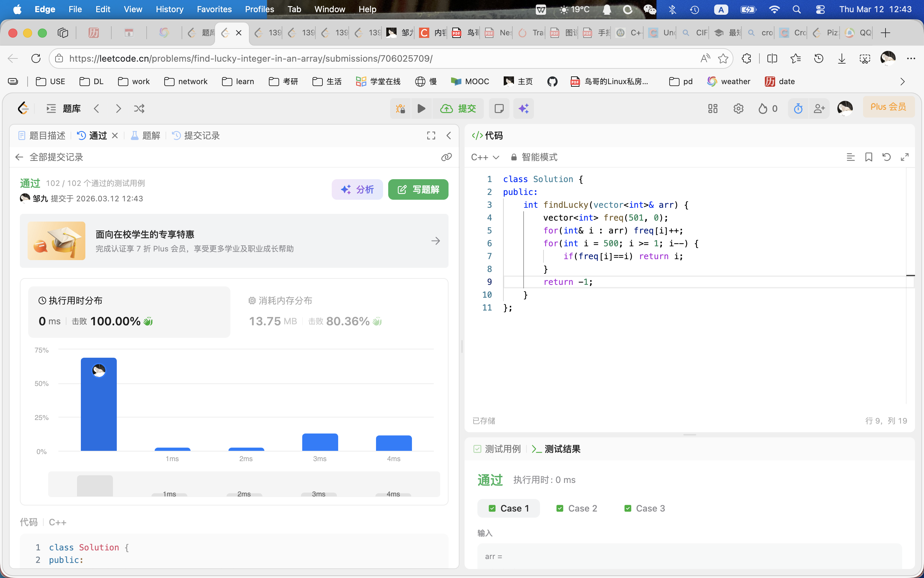Run the code with the play button
The height and width of the screenshot is (578, 924).
(x=422, y=109)
